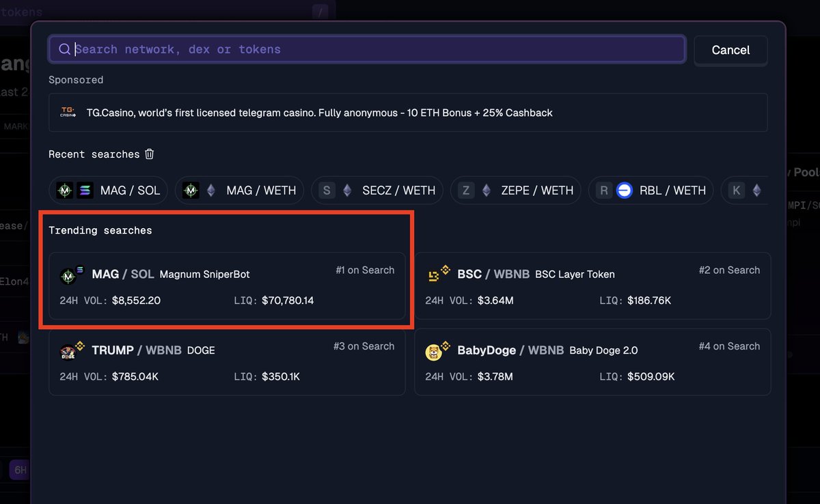Click the '#4 on Search' label

pos(729,346)
